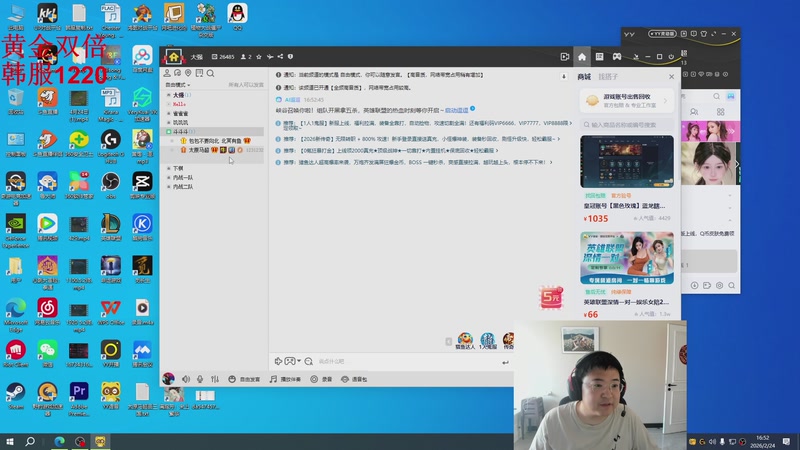Select the 包包不要向北 user row

tap(213, 140)
